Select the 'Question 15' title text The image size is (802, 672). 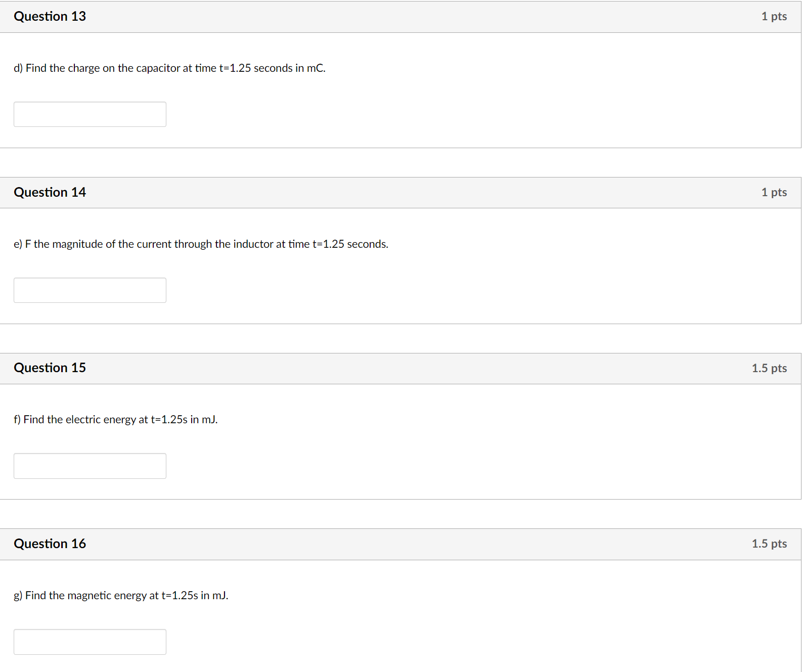click(x=50, y=368)
